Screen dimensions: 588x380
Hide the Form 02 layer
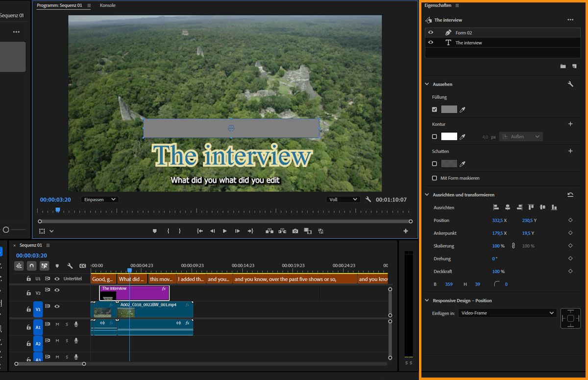[431, 32]
